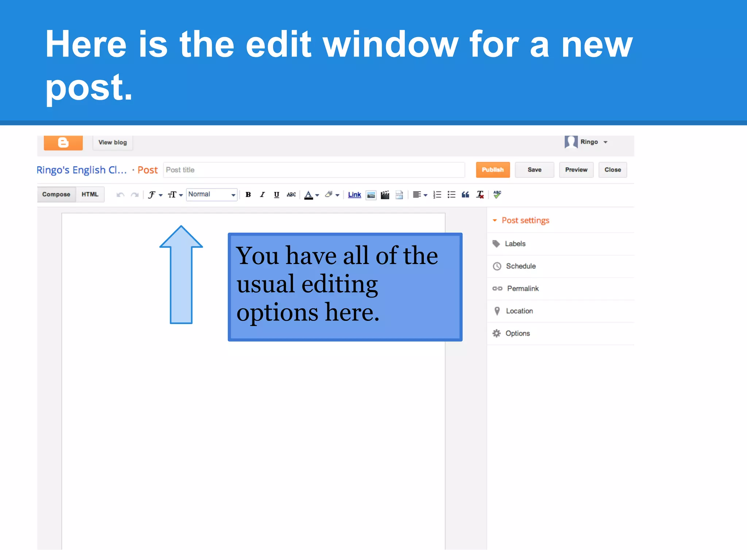Click the Quote block icon
747x560 pixels.
[x=465, y=195]
